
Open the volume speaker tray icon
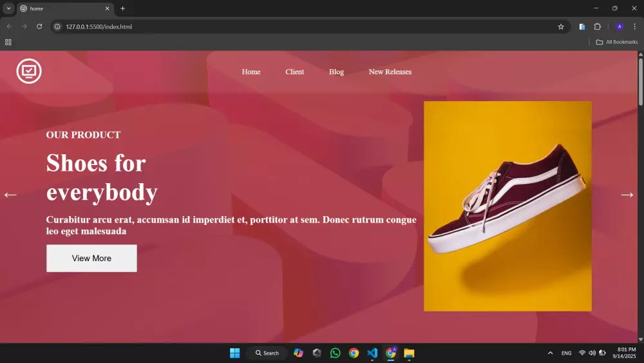tap(592, 353)
